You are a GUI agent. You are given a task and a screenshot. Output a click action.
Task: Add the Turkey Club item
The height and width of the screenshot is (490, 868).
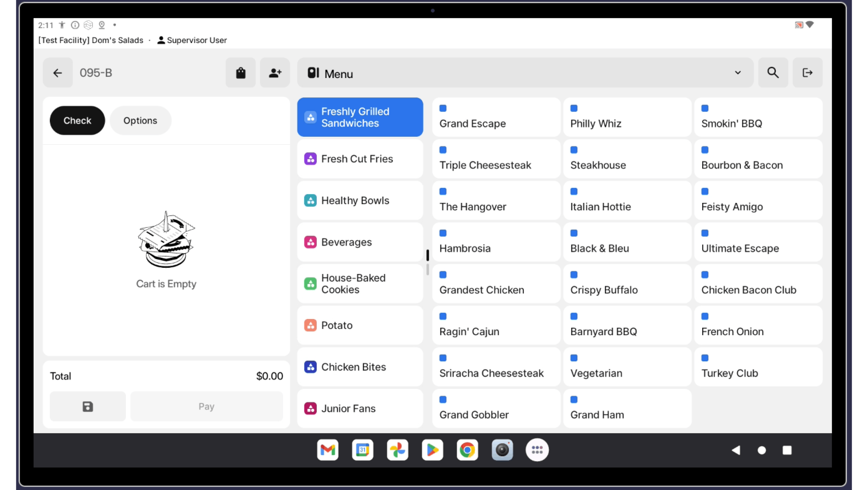click(758, 367)
